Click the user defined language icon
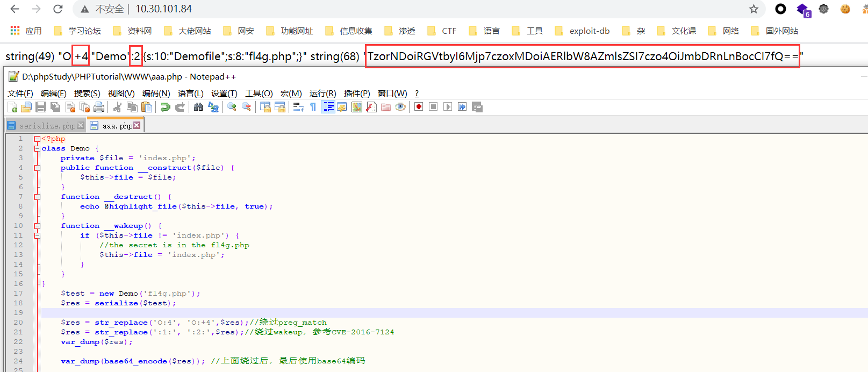The height and width of the screenshot is (372, 868). (x=342, y=107)
